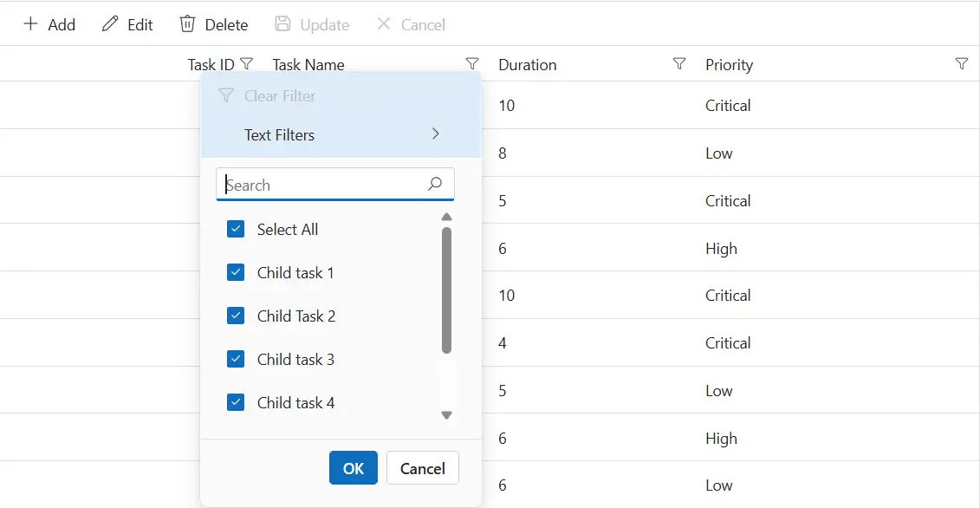Open the Priority column filter icon
This screenshot has width=980, height=508.
click(963, 63)
